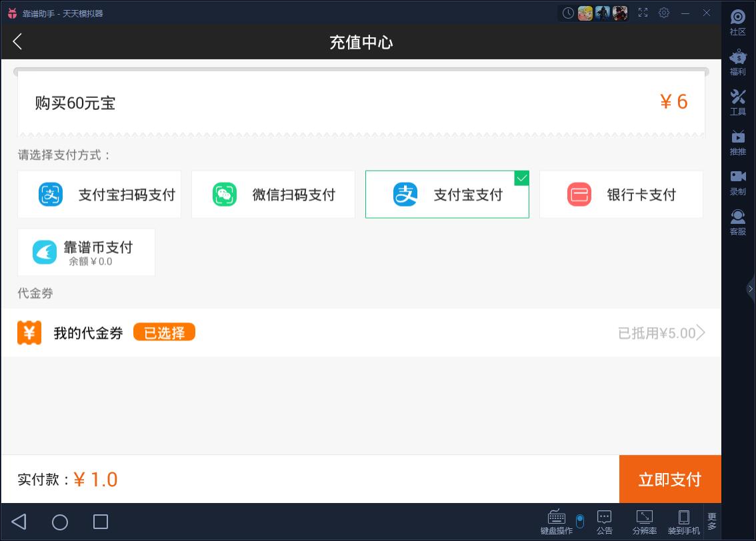The width and height of the screenshot is (756, 541).
Task: Open 分辨率 resolution settings
Action: (645, 522)
